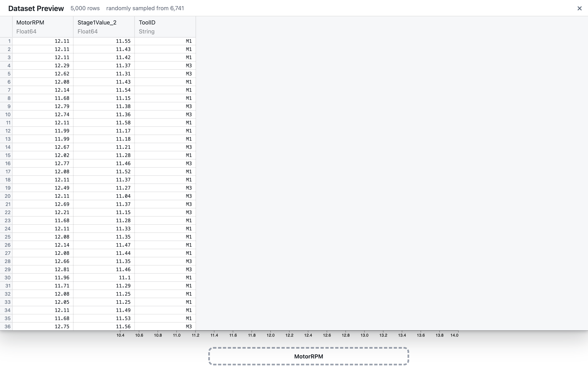This screenshot has height=367, width=588.
Task: Click MotorRPM value 12.81 in row 29
Action: [x=62, y=269]
